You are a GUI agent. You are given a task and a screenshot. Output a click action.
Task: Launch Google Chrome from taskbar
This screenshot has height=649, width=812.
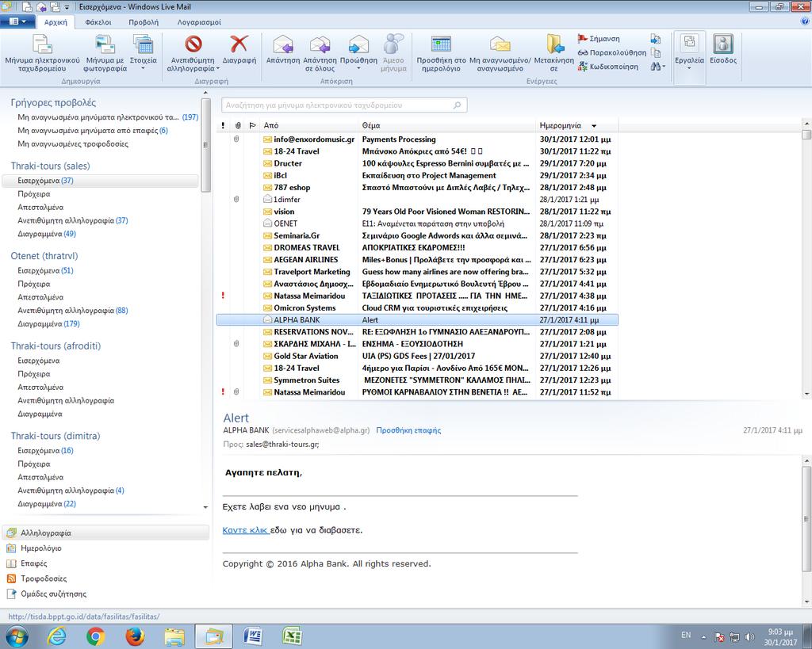96,636
